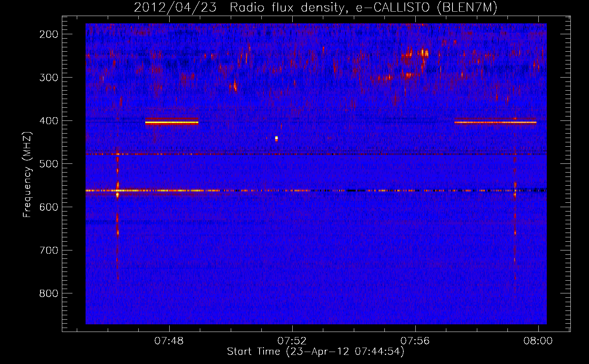Click the 800 frequency tick label
Screen dimensions: 589x364
(x=49, y=293)
